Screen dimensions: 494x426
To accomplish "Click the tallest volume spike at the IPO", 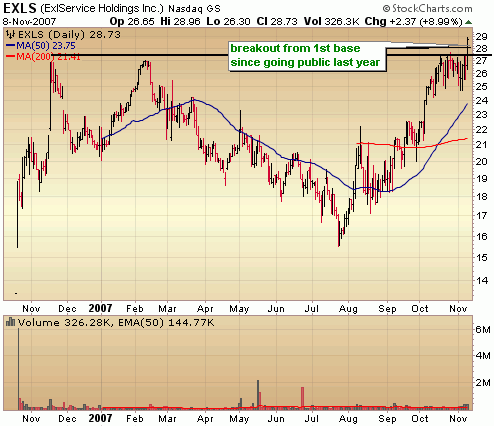I will pos(18,369).
